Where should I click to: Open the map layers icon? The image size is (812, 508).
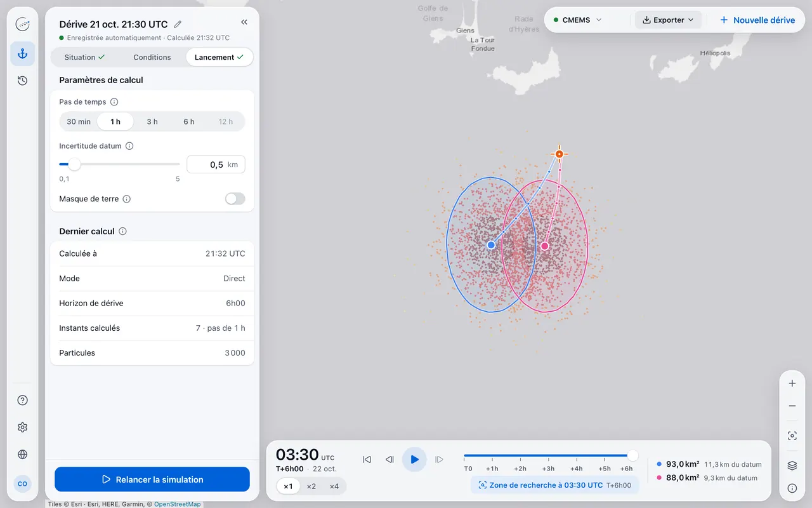pyautogui.click(x=792, y=465)
